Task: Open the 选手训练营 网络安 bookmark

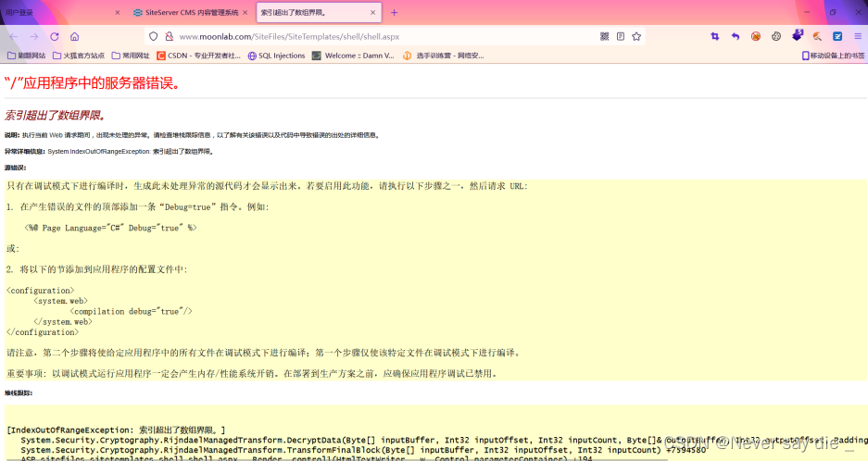Action: (444, 56)
